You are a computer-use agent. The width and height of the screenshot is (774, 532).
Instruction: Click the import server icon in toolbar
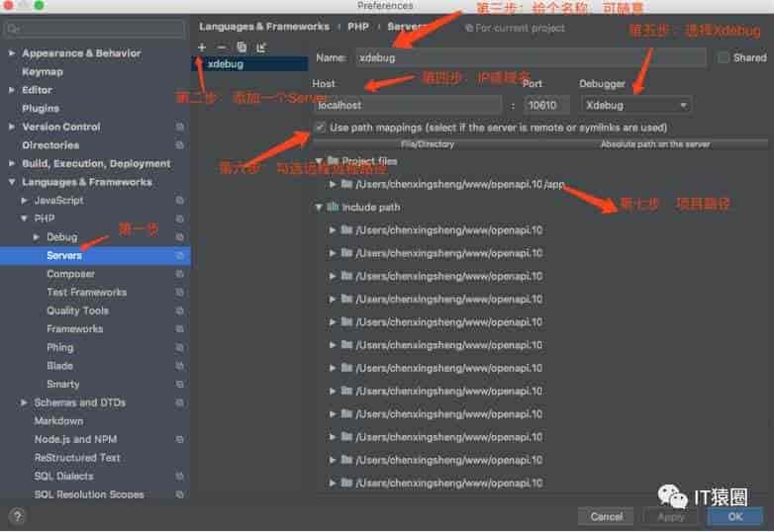point(261,47)
